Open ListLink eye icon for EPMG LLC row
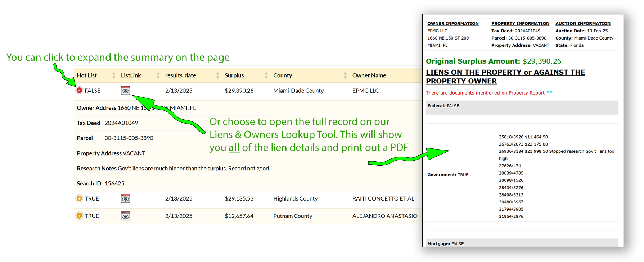The image size is (644, 262). click(125, 91)
